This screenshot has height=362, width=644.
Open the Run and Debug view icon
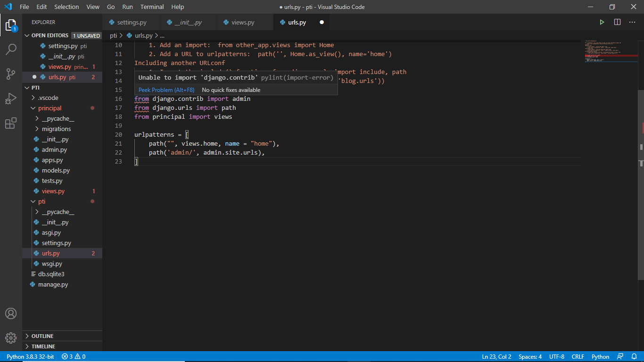click(11, 99)
